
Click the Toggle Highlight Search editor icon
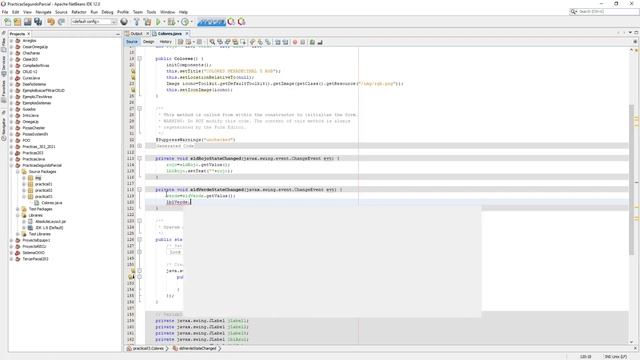(x=236, y=42)
